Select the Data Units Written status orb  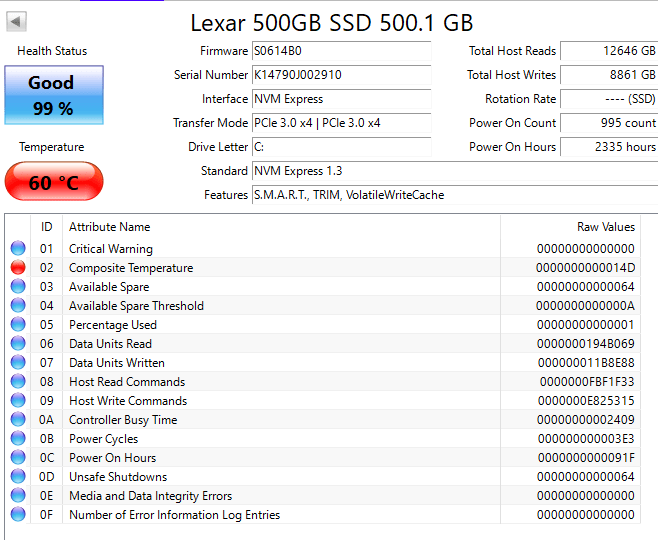coord(18,362)
